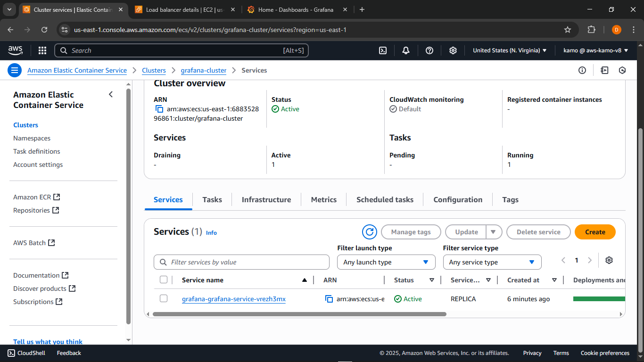The width and height of the screenshot is (644, 362).
Task: Expand the Update button dropdown arrow
Action: [493, 232]
